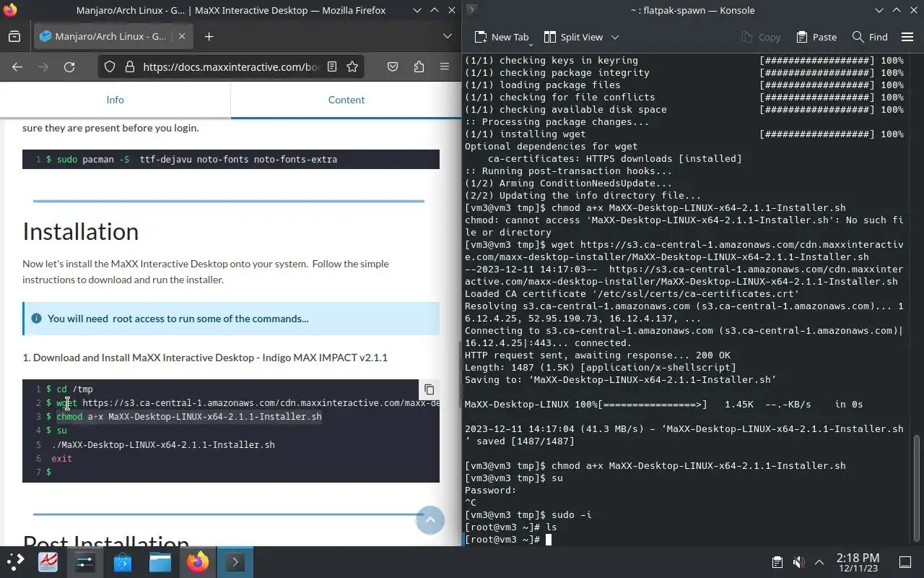The height and width of the screenshot is (578, 924).
Task: Click the Installation heading
Action: coord(80,231)
